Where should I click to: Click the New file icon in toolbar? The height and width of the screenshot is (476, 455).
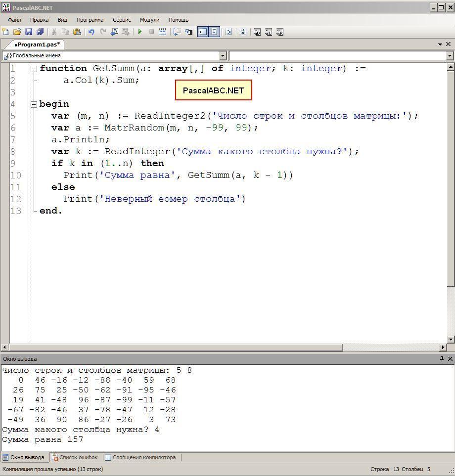click(x=5, y=32)
